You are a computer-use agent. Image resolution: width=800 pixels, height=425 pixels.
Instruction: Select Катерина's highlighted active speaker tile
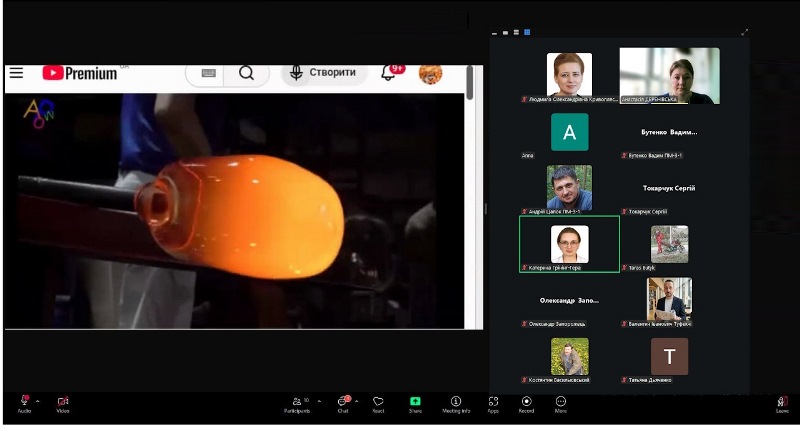[x=569, y=244]
